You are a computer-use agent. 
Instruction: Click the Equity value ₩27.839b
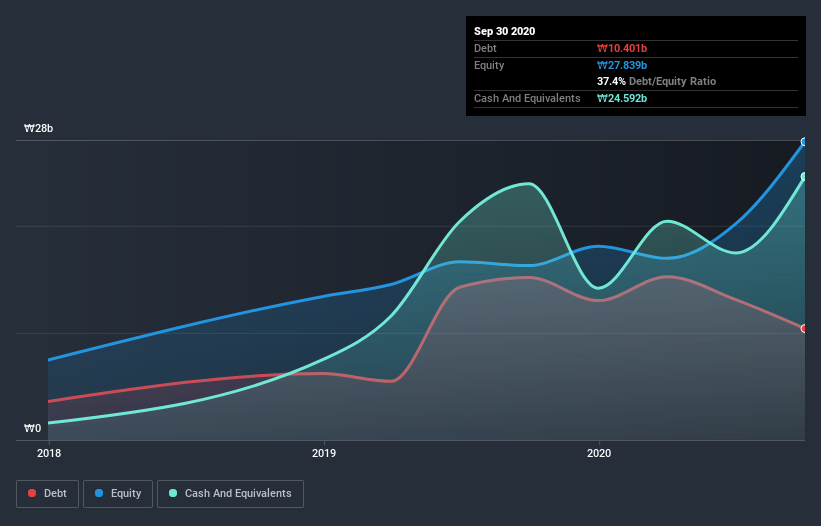click(x=622, y=65)
